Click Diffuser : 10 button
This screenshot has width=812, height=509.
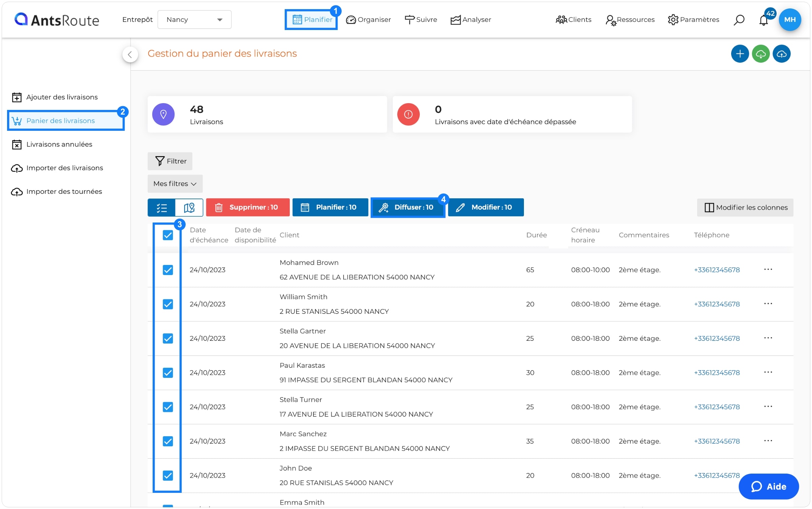408,207
